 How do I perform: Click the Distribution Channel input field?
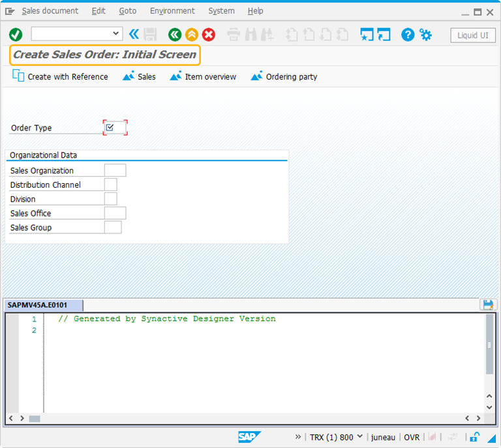110,185
